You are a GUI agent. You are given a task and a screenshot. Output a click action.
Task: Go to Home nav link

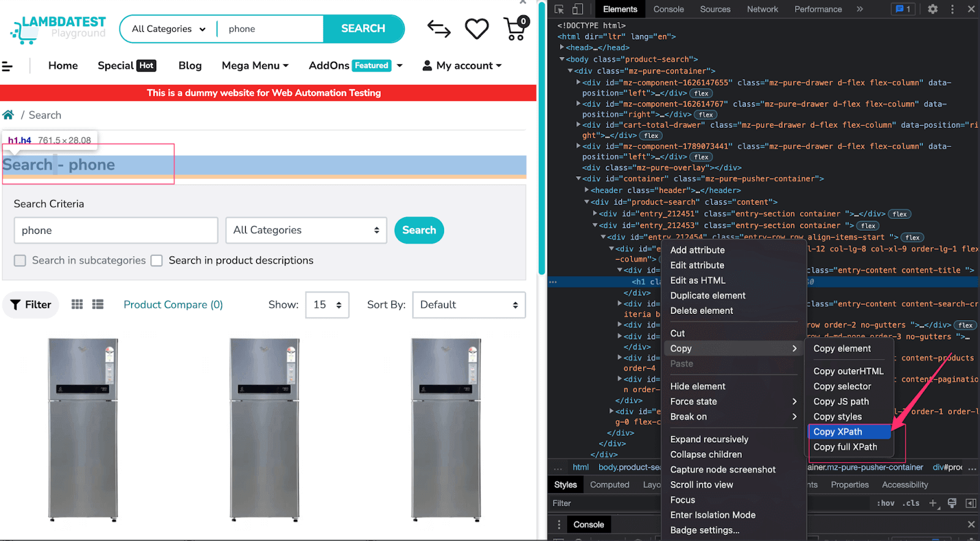coord(63,65)
